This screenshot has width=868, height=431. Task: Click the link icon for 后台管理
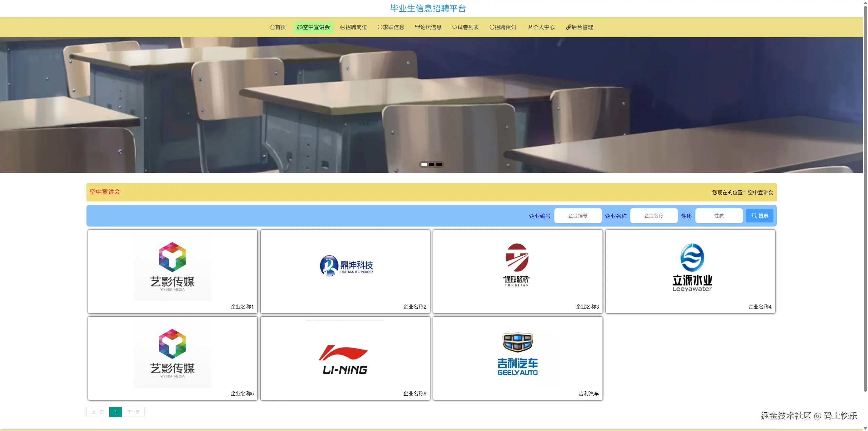coord(569,27)
